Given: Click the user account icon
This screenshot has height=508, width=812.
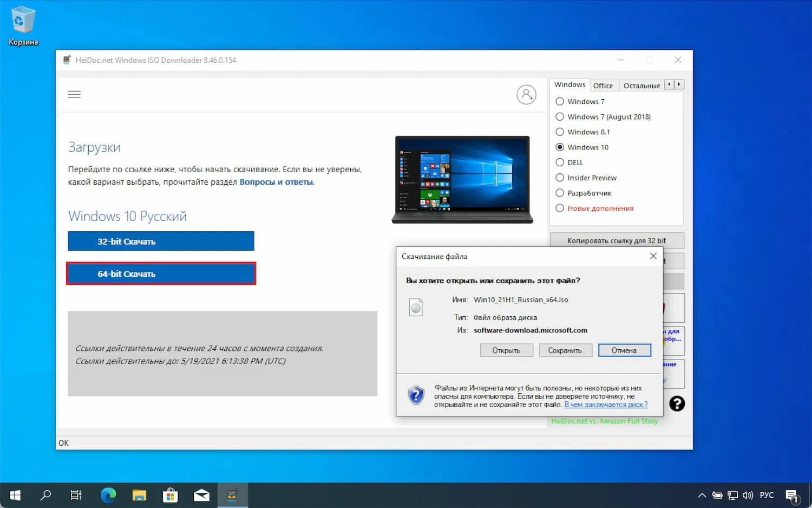Looking at the screenshot, I should 526,94.
